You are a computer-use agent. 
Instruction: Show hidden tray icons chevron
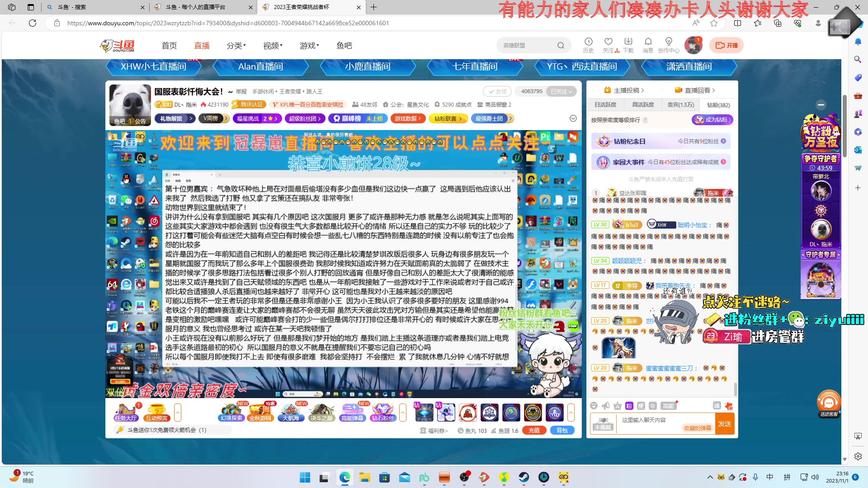point(709,477)
